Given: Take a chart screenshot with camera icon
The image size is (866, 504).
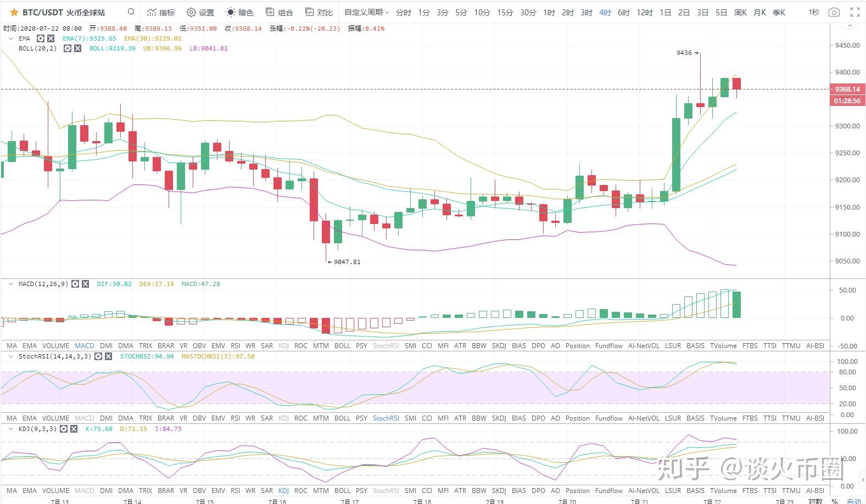Looking at the screenshot, I should [x=834, y=12].
